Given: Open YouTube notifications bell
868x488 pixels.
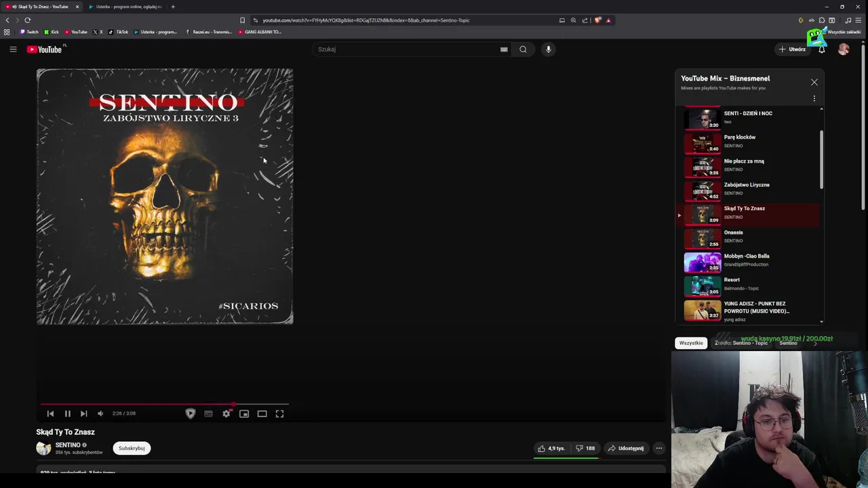Looking at the screenshot, I should 822,49.
